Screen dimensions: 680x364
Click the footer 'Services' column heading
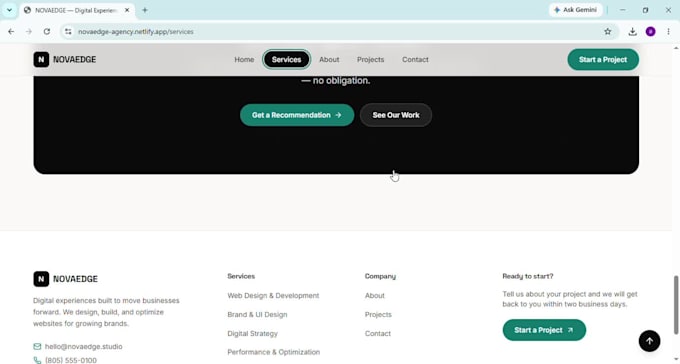pos(241,276)
